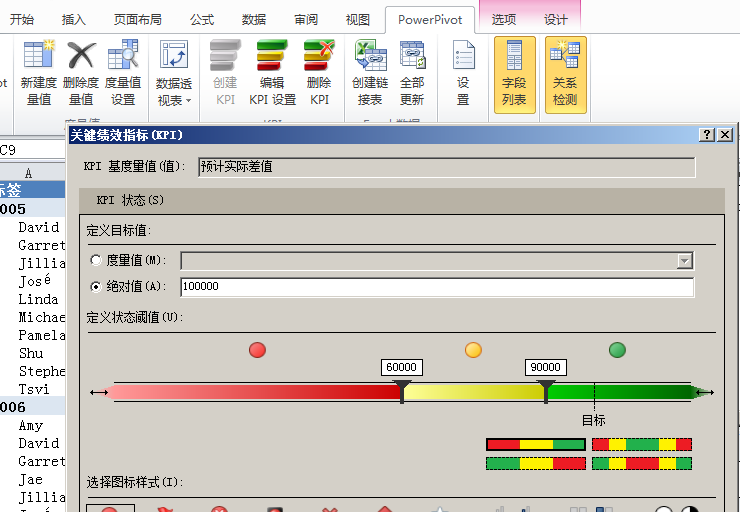Open the 公式 tab

point(202,20)
